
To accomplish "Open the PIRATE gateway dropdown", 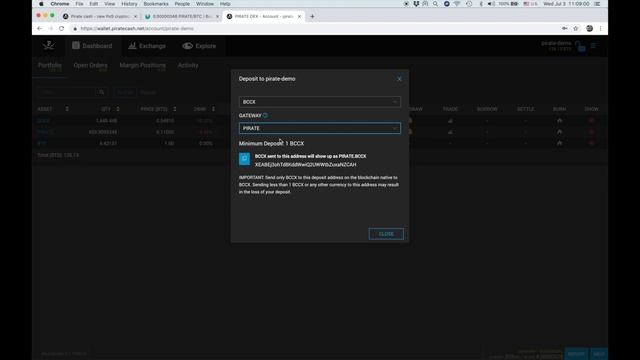I will pos(320,128).
